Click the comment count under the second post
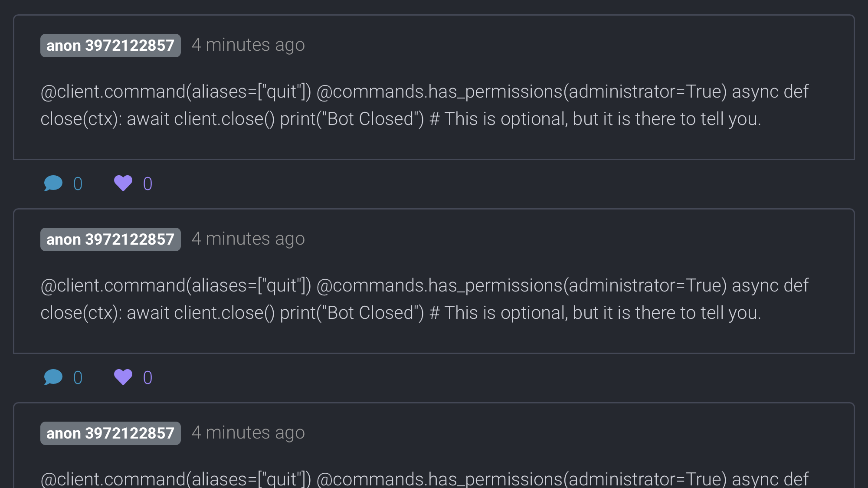The height and width of the screenshot is (488, 868). 78,378
